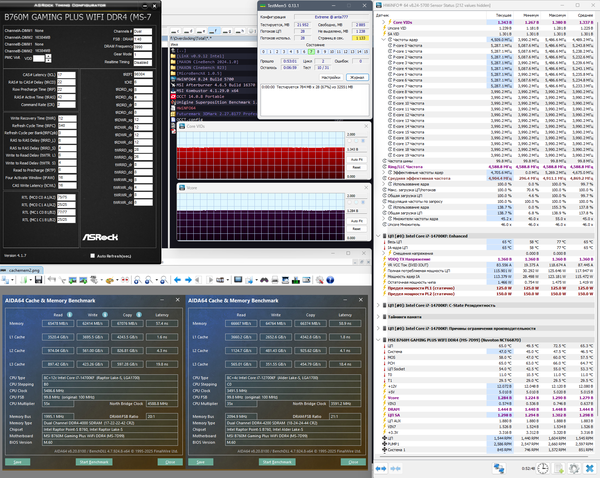Click the tREFI value field in ASRock window

143,74
